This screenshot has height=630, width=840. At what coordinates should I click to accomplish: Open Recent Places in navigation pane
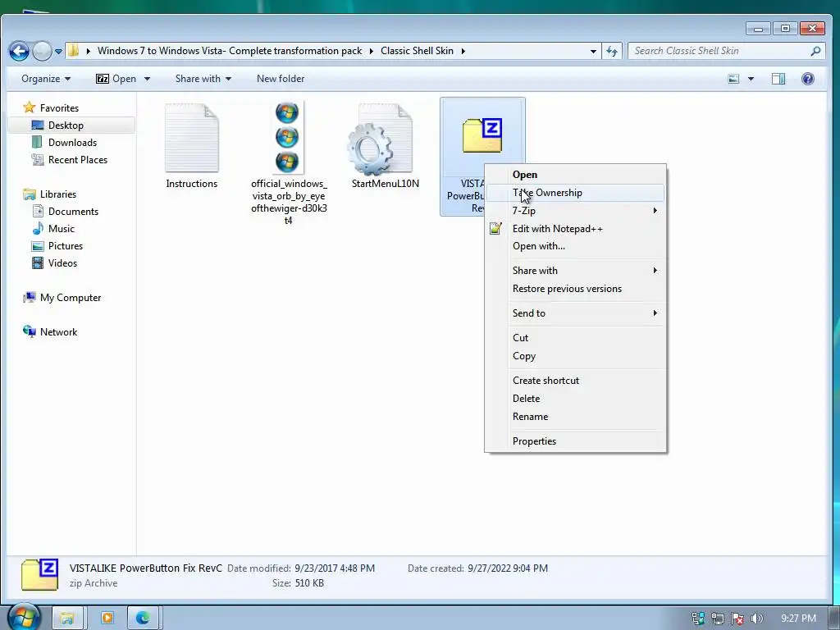[x=77, y=160]
